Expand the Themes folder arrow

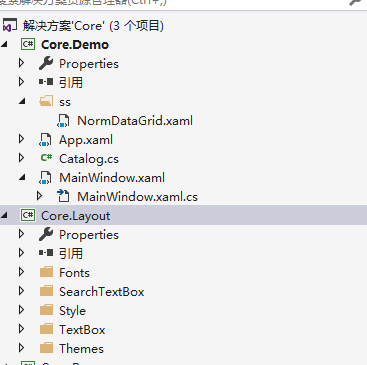tap(22, 348)
